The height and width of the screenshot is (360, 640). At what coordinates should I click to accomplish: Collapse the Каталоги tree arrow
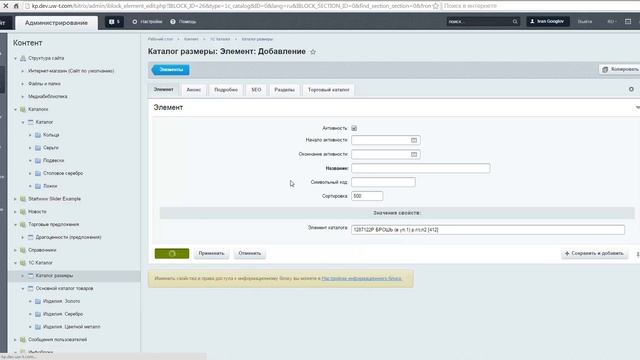(x=16, y=109)
